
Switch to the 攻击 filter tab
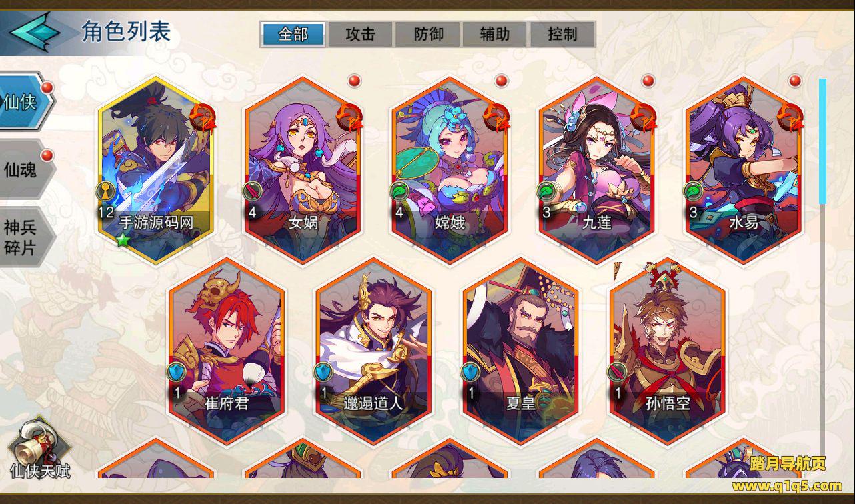361,34
